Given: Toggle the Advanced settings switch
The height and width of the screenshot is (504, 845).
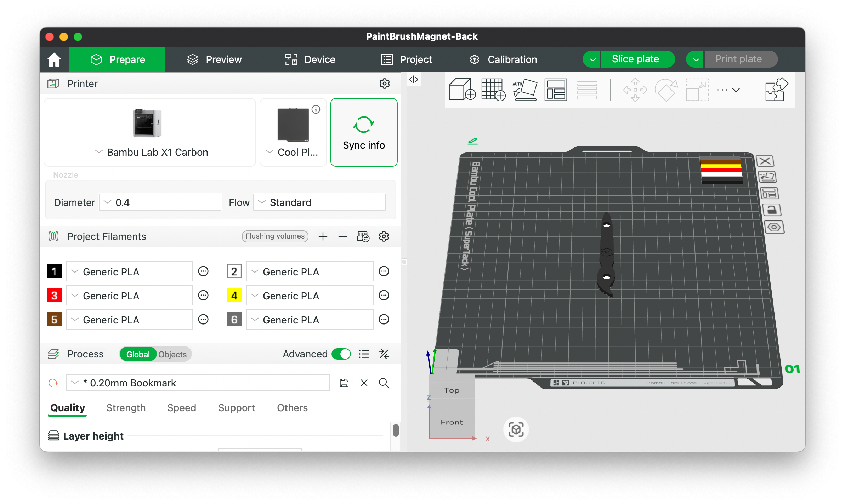Looking at the screenshot, I should (x=341, y=354).
